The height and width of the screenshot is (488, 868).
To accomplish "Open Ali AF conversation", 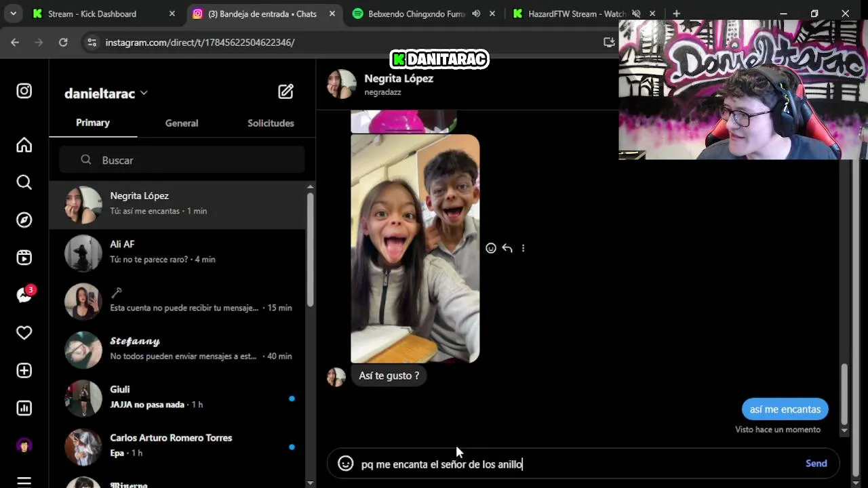I will pyautogui.click(x=177, y=253).
